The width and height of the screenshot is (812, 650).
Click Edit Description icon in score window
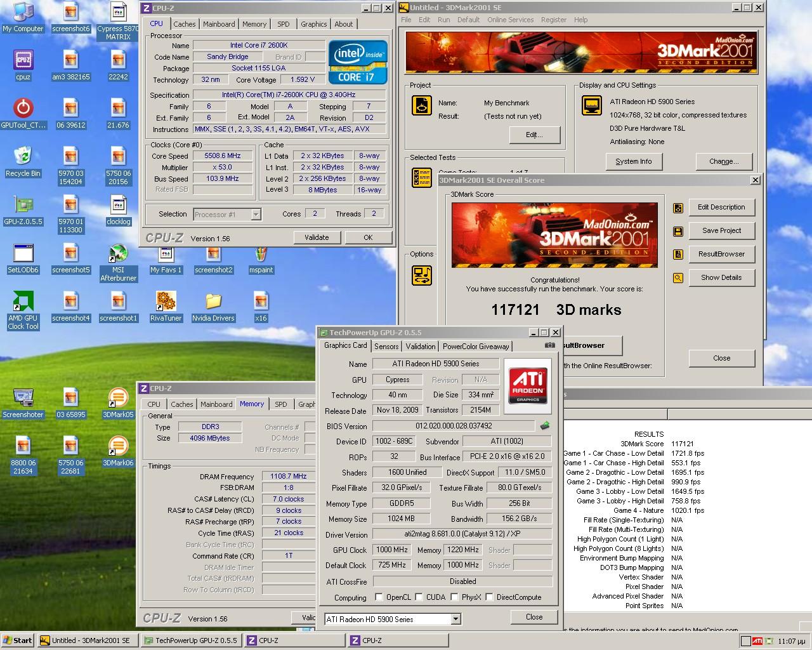[x=678, y=207]
